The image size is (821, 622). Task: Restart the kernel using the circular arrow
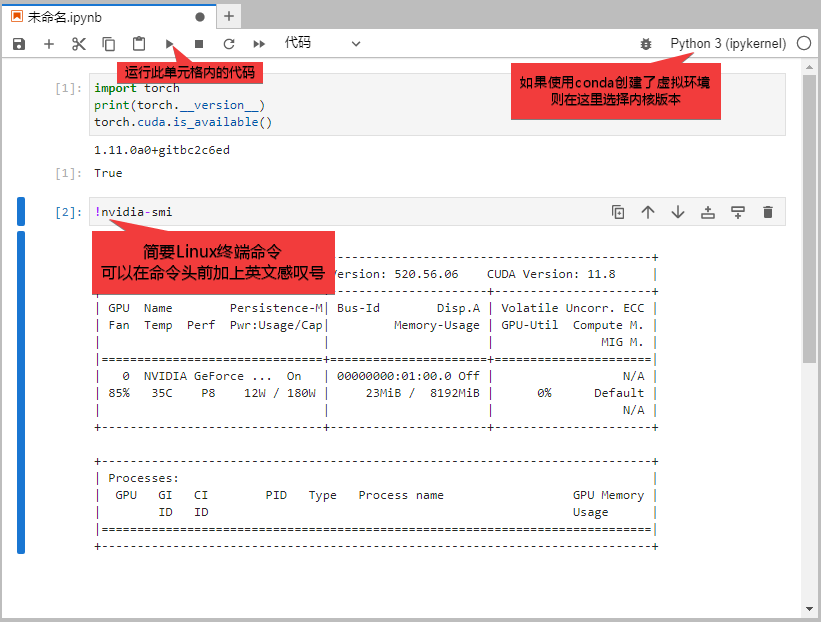pyautogui.click(x=229, y=44)
